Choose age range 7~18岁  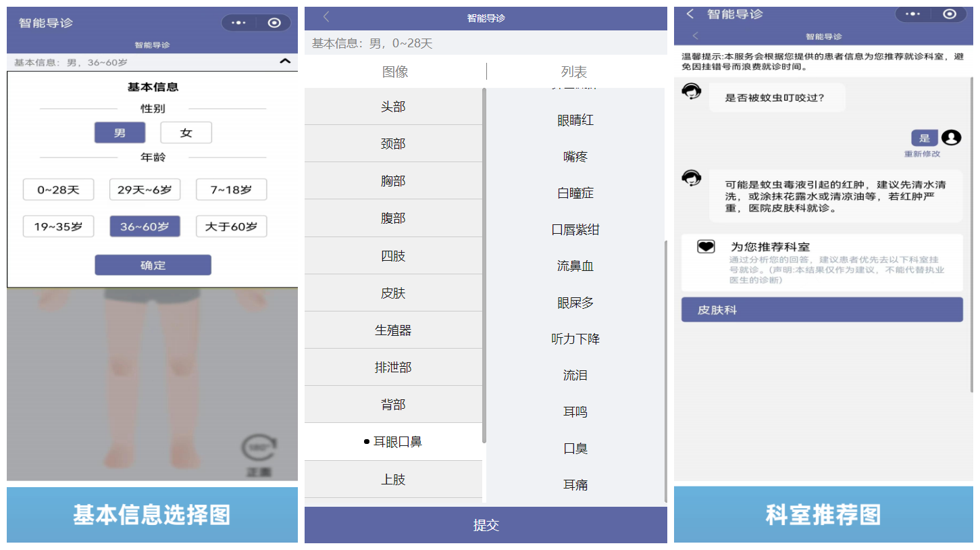point(231,190)
